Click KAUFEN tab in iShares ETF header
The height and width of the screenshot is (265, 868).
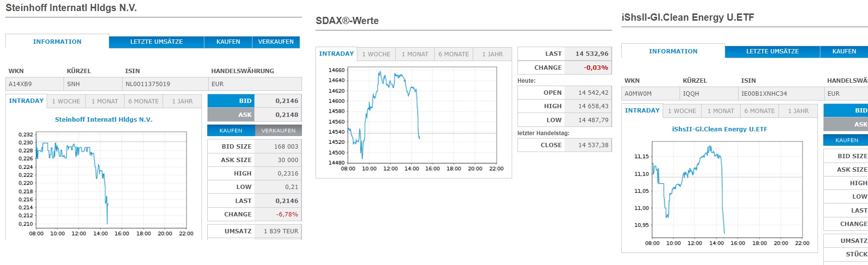click(x=844, y=51)
